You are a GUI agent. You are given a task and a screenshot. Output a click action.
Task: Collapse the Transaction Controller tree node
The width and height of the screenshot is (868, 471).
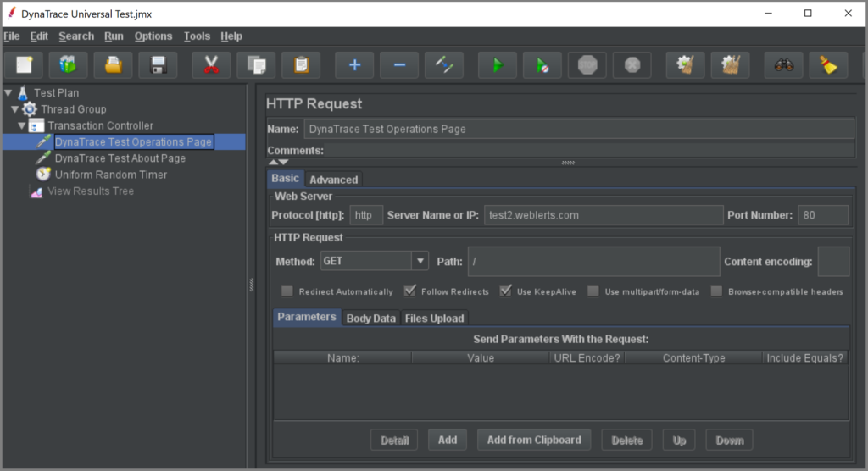click(x=23, y=125)
